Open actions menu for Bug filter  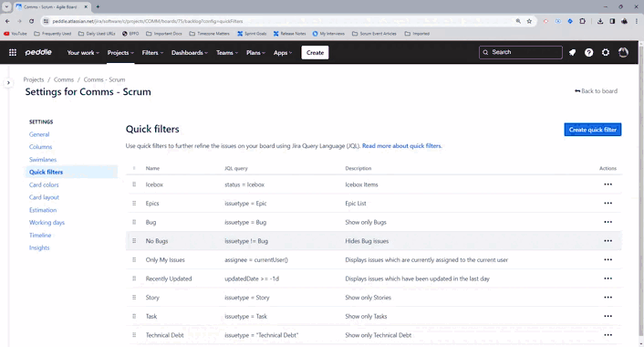[x=608, y=222]
